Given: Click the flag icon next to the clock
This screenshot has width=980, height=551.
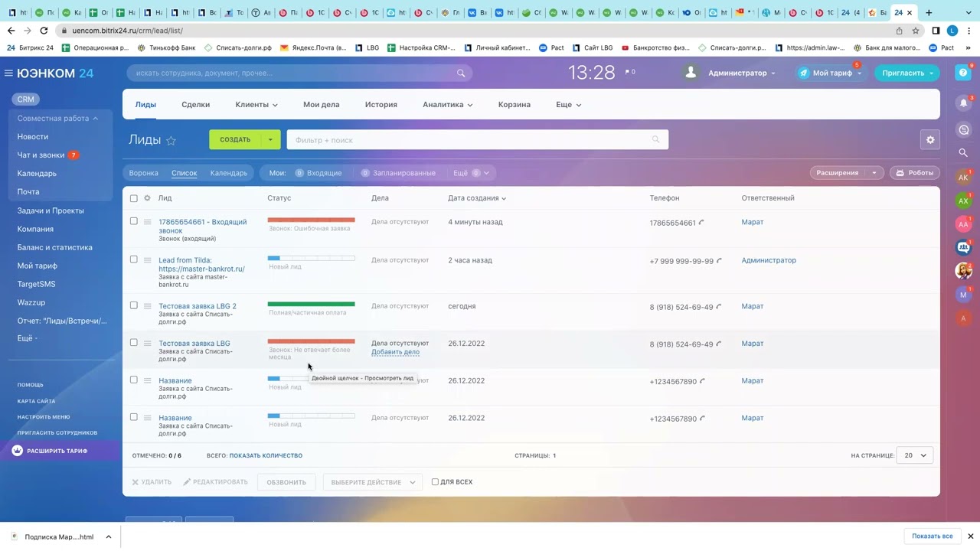Looking at the screenshot, I should click(x=628, y=72).
